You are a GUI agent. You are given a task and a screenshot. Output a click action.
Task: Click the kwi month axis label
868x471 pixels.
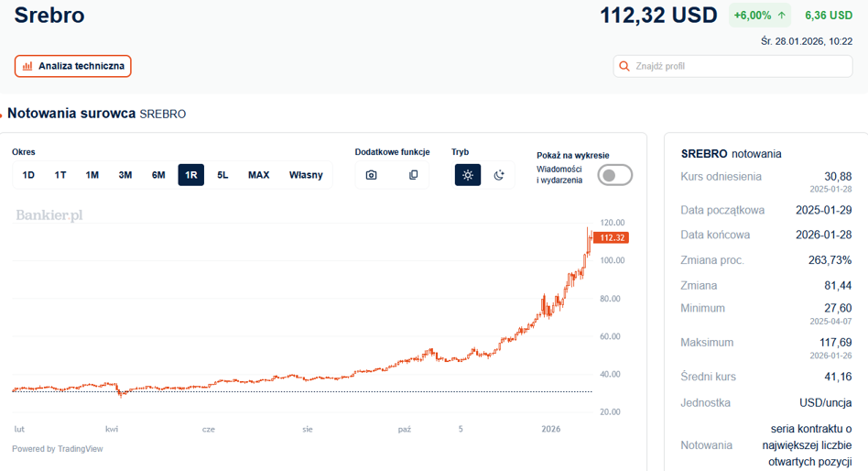112,429
